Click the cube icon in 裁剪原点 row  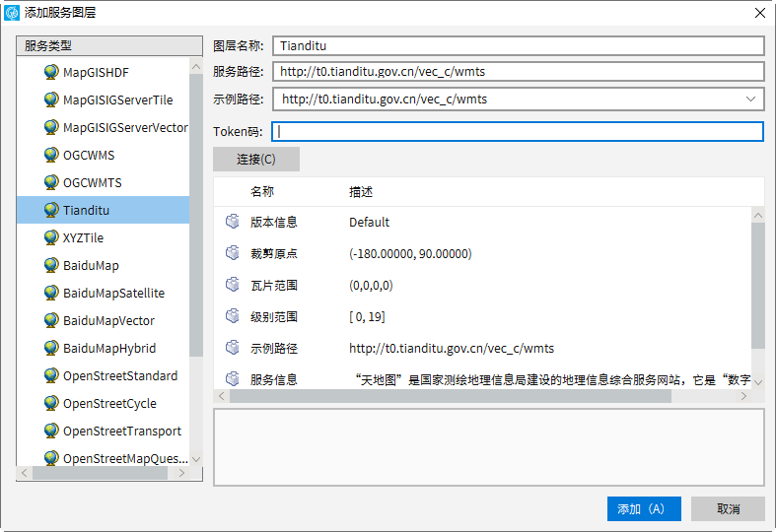pyautogui.click(x=233, y=253)
